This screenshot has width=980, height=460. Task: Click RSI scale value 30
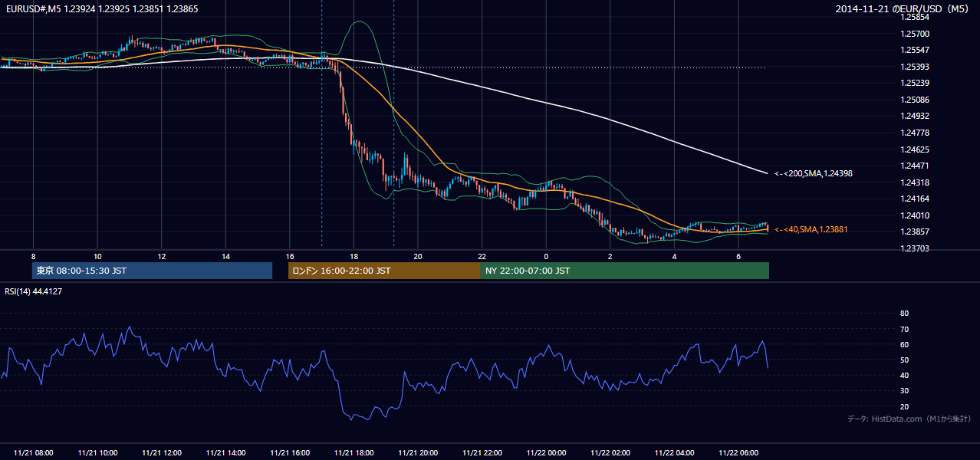(x=904, y=391)
